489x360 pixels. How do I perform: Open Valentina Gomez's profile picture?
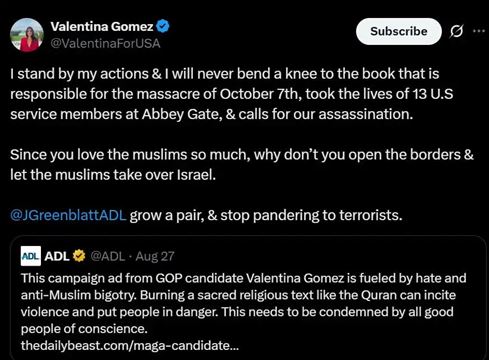27,35
